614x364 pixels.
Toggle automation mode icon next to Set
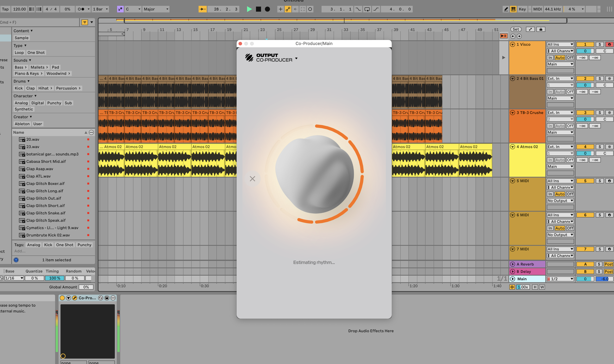pyautogui.click(x=530, y=29)
